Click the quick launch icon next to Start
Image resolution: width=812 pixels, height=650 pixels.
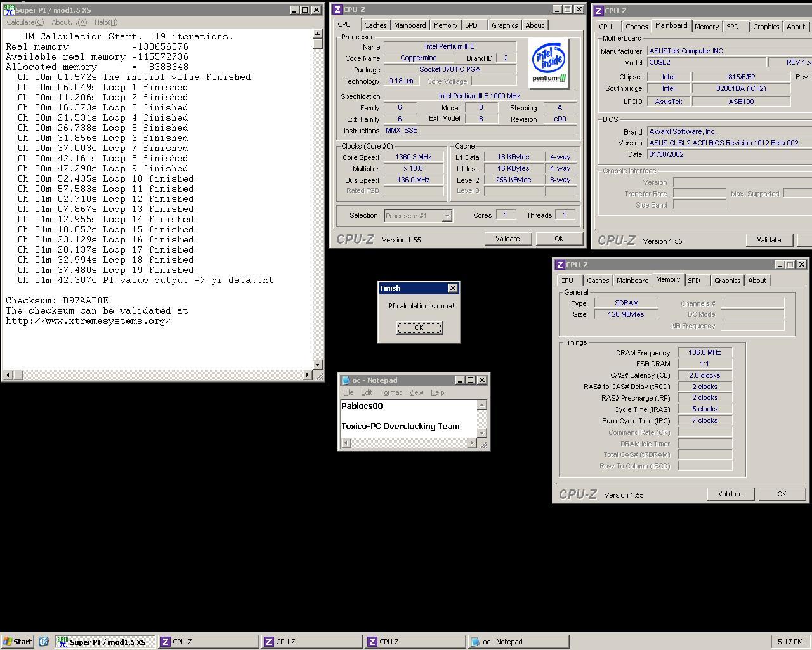[44, 642]
